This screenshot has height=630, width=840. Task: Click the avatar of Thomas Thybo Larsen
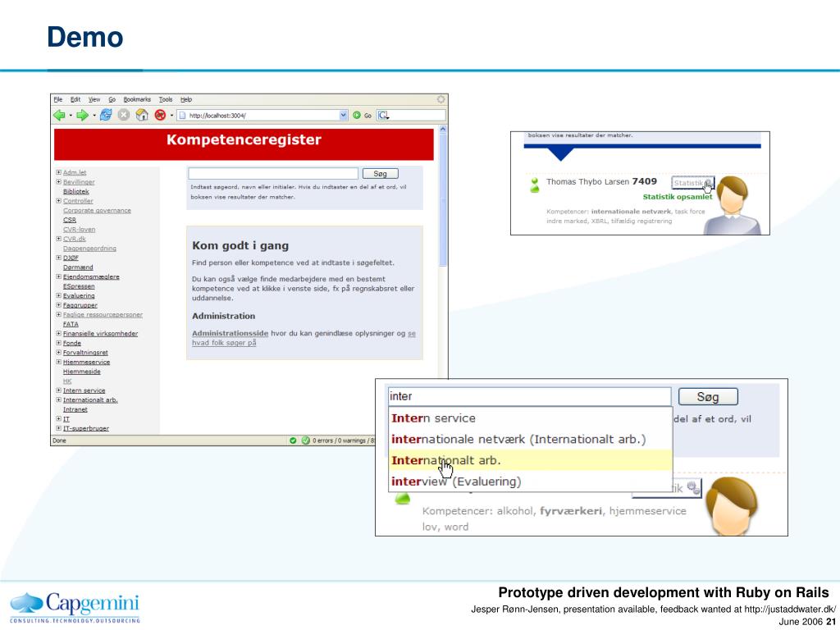pos(733,206)
